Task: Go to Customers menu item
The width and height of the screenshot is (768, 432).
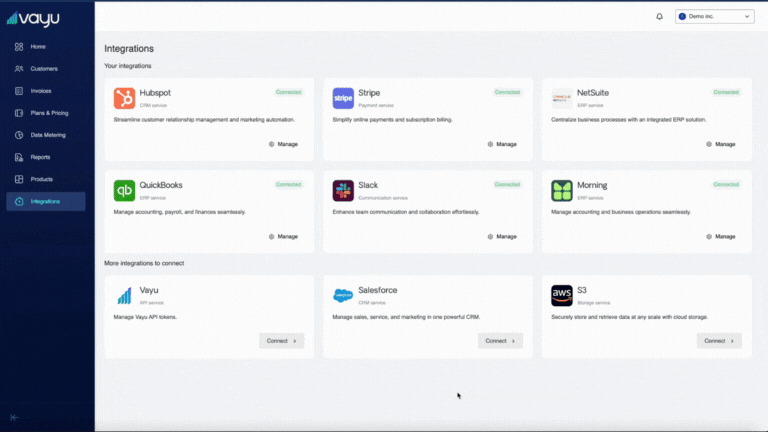Action: pos(46,69)
